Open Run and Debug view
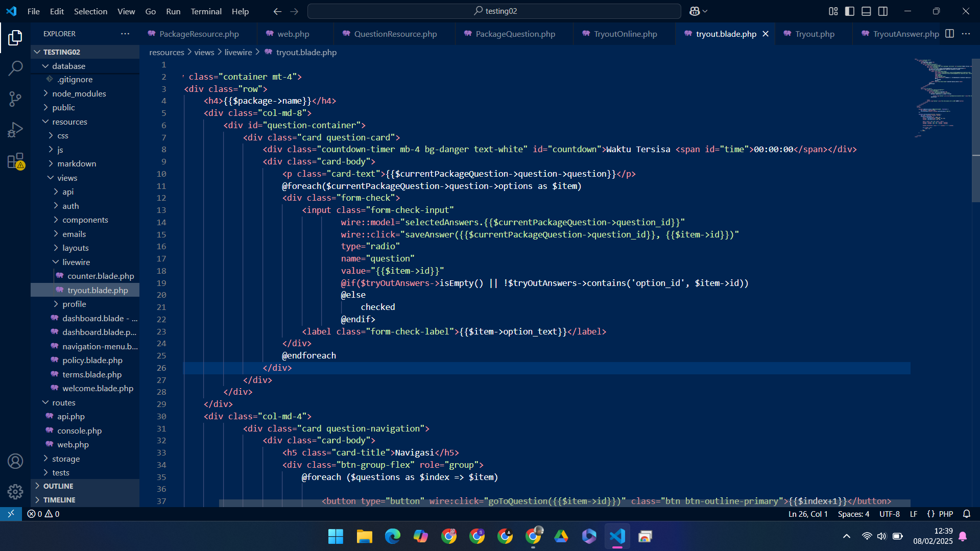Viewport: 980px width, 551px height. point(15,130)
